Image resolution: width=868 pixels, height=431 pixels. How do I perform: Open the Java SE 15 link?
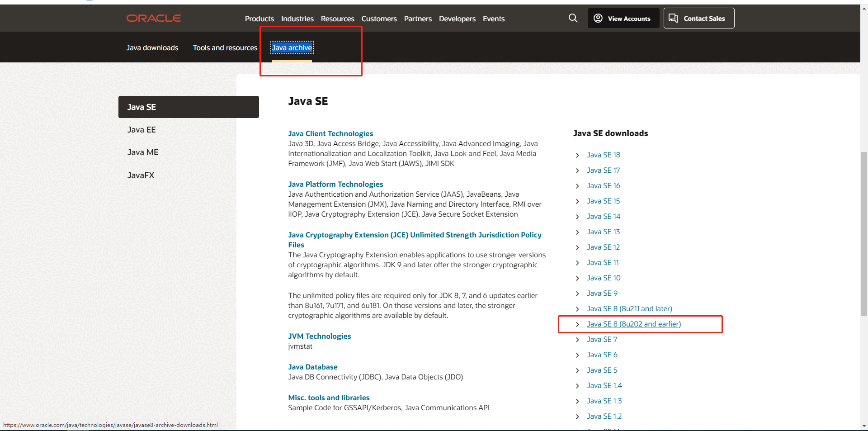(604, 201)
